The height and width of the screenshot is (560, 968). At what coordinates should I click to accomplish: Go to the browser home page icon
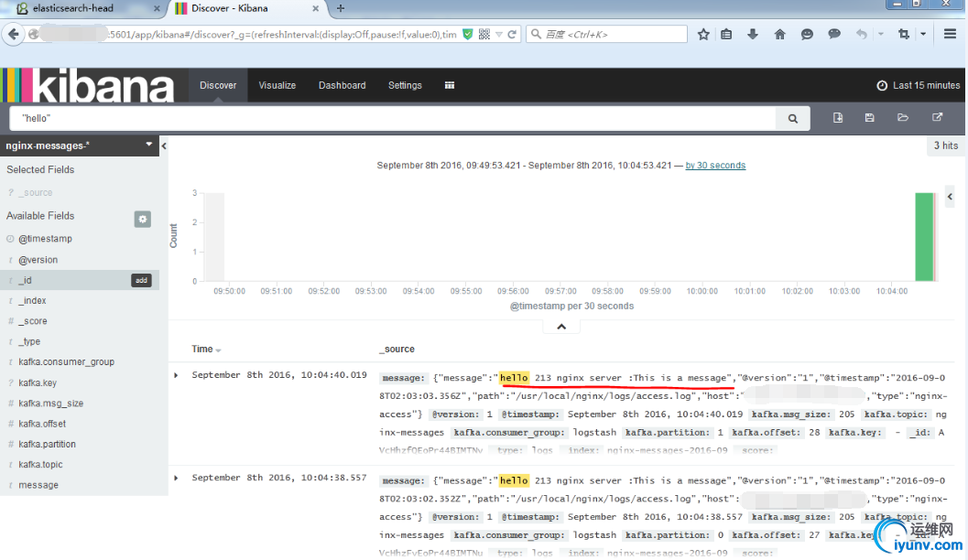(x=779, y=35)
